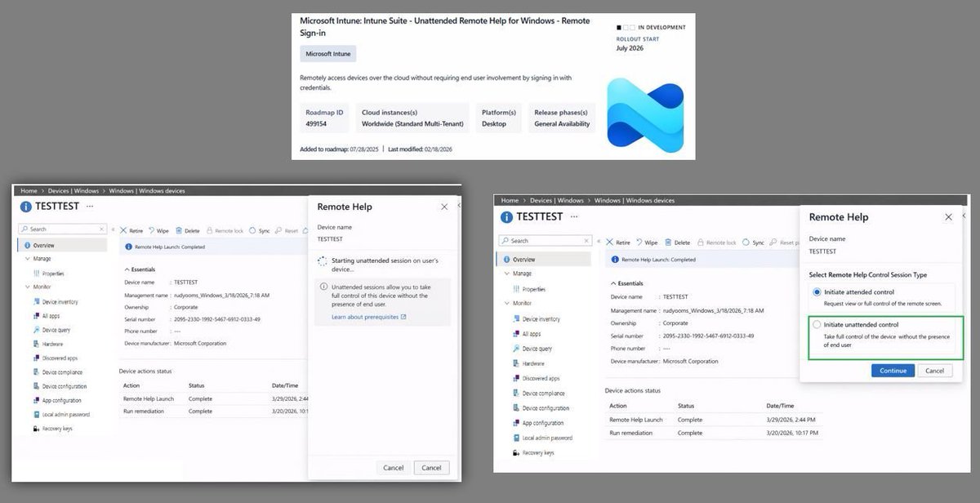This screenshot has width=980, height=503.
Task: Click Remote Help Launch: Completed banner in left screenshot
Action: pyautogui.click(x=212, y=247)
